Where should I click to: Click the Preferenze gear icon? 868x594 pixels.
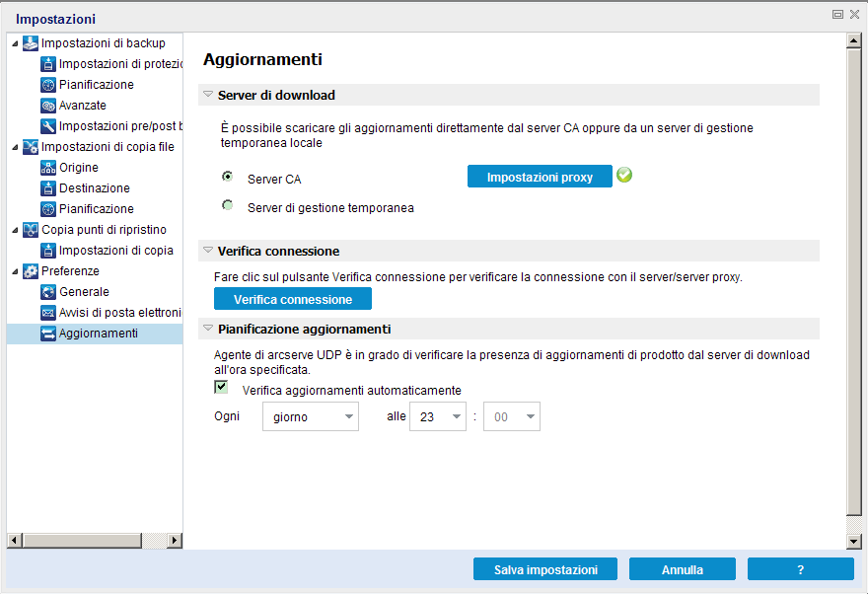[31, 271]
